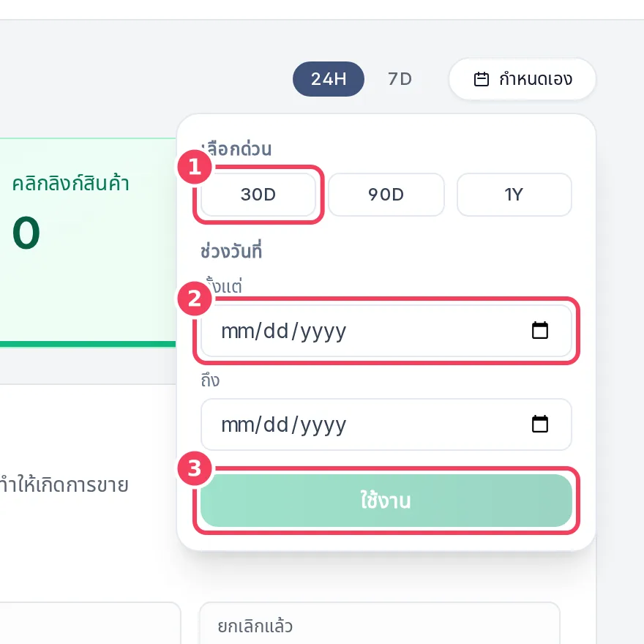Image resolution: width=644 pixels, height=644 pixels.
Task: Open calendar picker icon in ตั้งแต่ field
Action: [539, 330]
